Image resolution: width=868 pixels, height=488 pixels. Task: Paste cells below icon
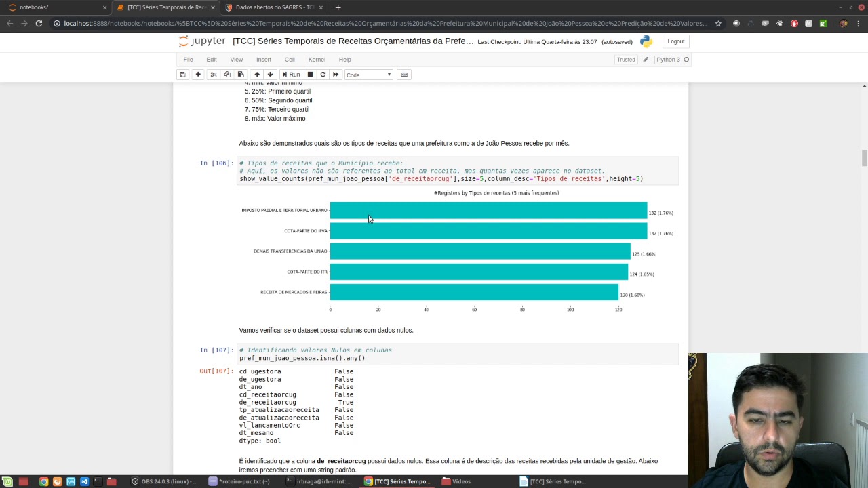pos(241,75)
